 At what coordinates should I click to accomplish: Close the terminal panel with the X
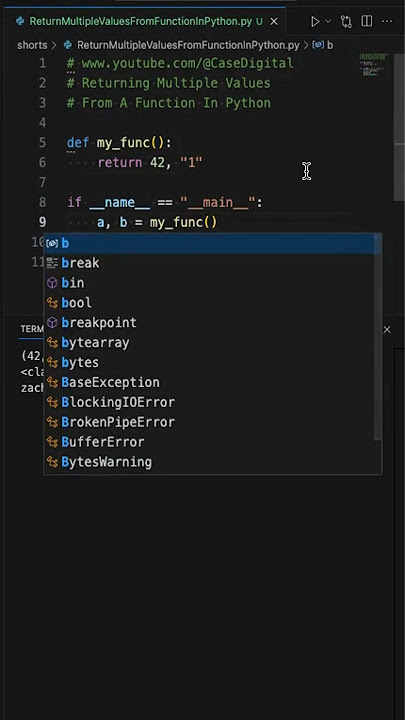click(387, 329)
